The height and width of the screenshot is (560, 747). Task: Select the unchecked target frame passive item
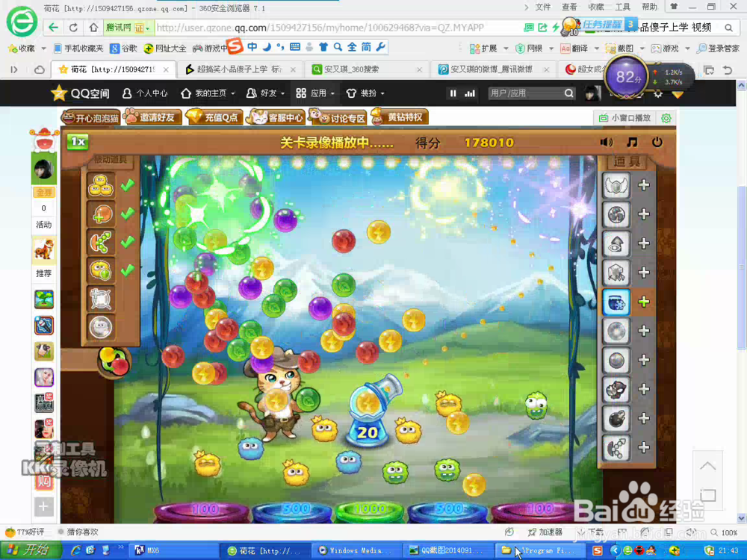pyautogui.click(x=101, y=299)
